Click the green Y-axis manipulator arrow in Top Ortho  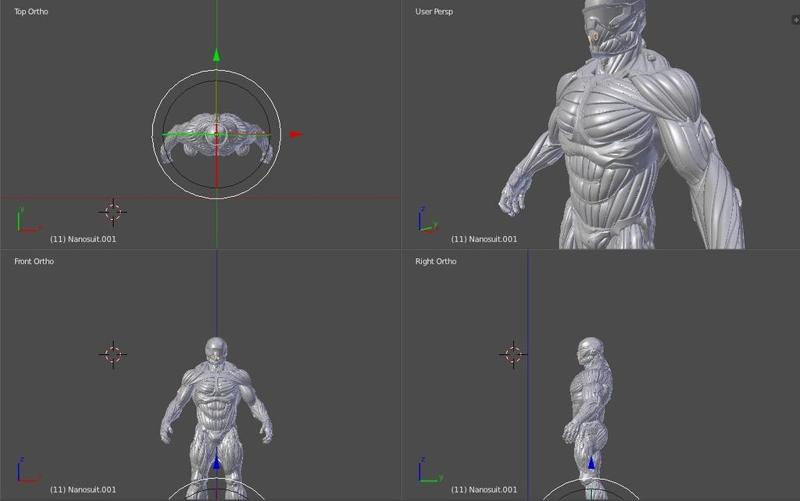[x=216, y=55]
